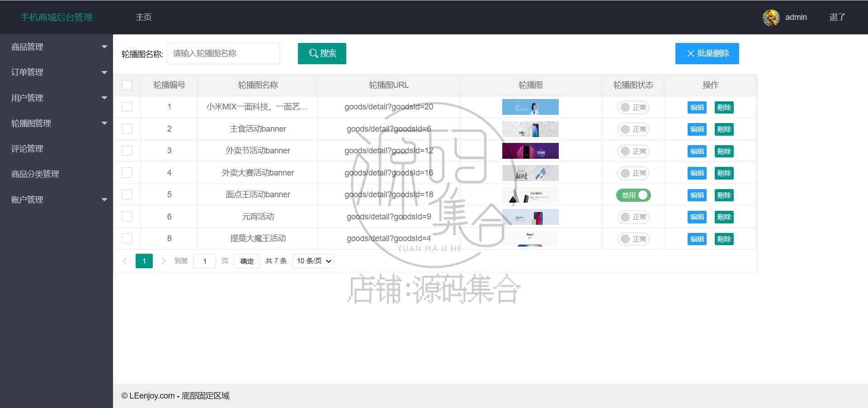Click 确定 to confirm page jump
This screenshot has width=868, height=408.
pos(247,261)
